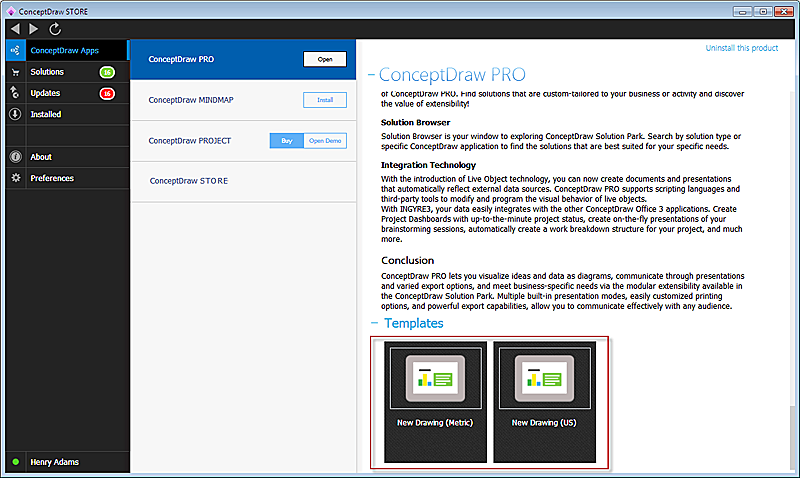Image resolution: width=800 pixels, height=478 pixels.
Task: Select ConceptDraw PRO in apps list
Action: [x=243, y=59]
